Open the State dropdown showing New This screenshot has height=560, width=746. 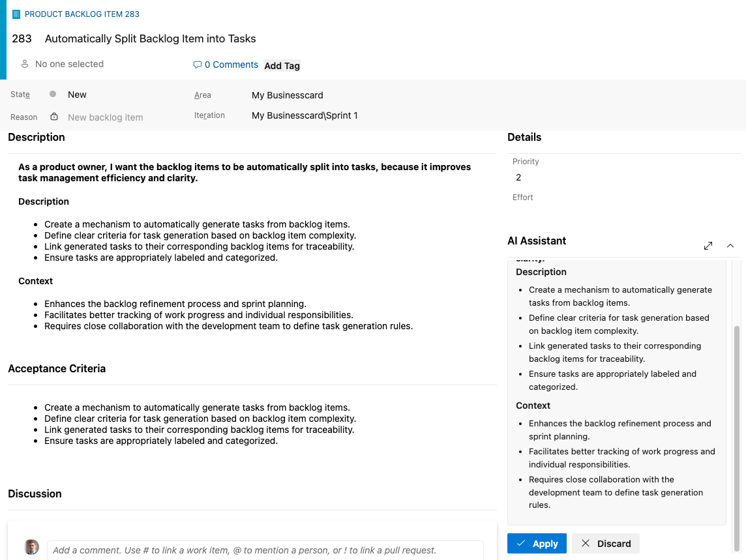(114, 95)
